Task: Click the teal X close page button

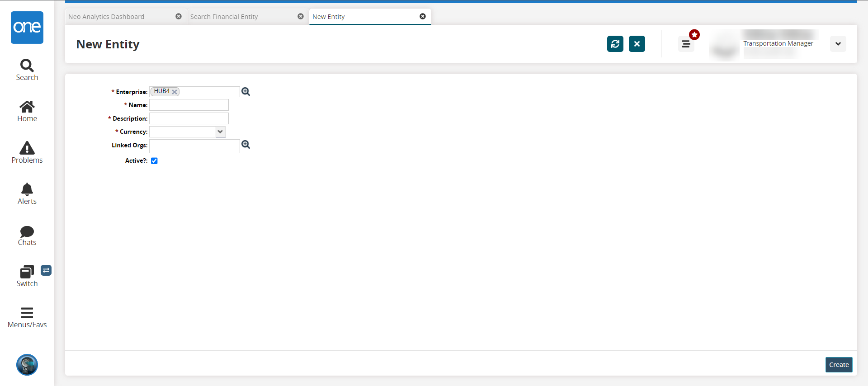Action: (637, 44)
